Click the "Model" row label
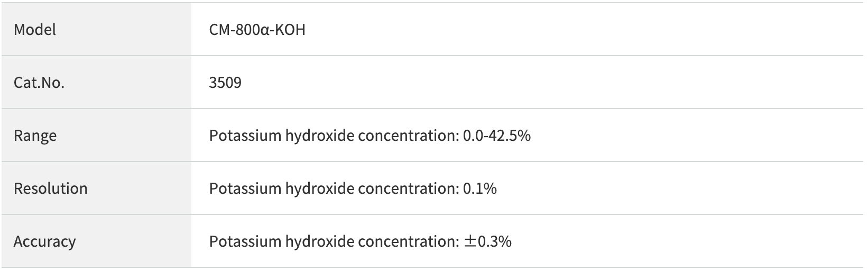 35,30
